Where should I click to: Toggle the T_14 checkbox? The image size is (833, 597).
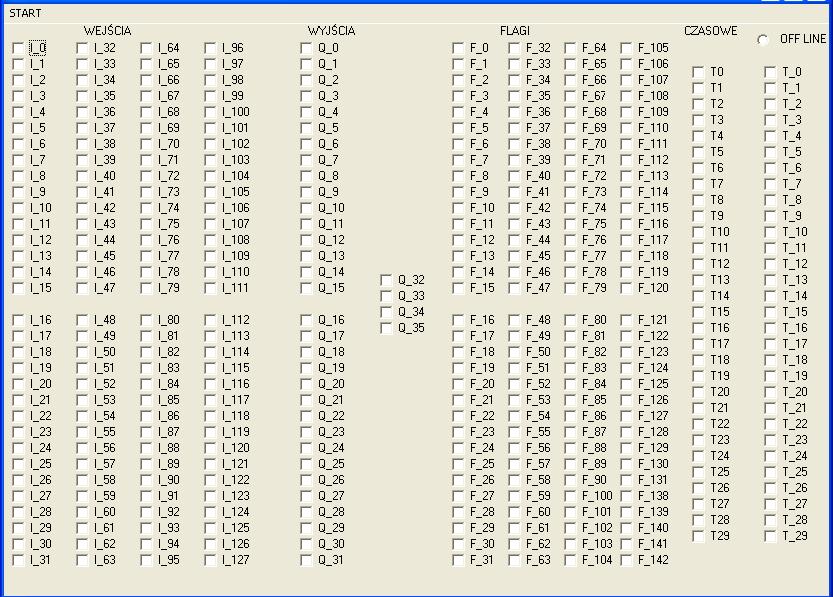770,296
